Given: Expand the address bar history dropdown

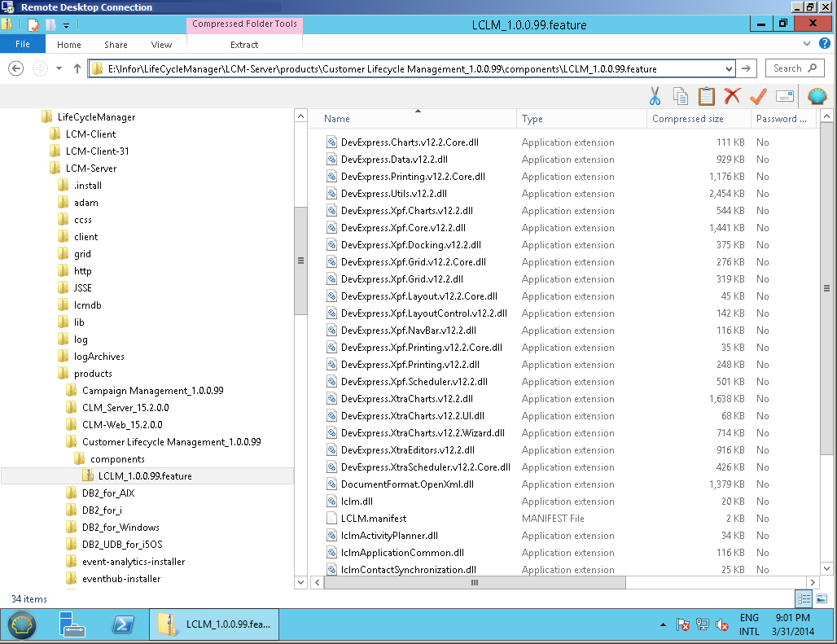Looking at the screenshot, I should 728,69.
